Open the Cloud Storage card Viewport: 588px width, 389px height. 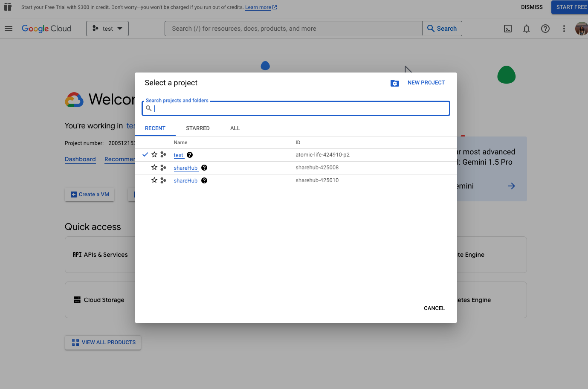pos(100,300)
